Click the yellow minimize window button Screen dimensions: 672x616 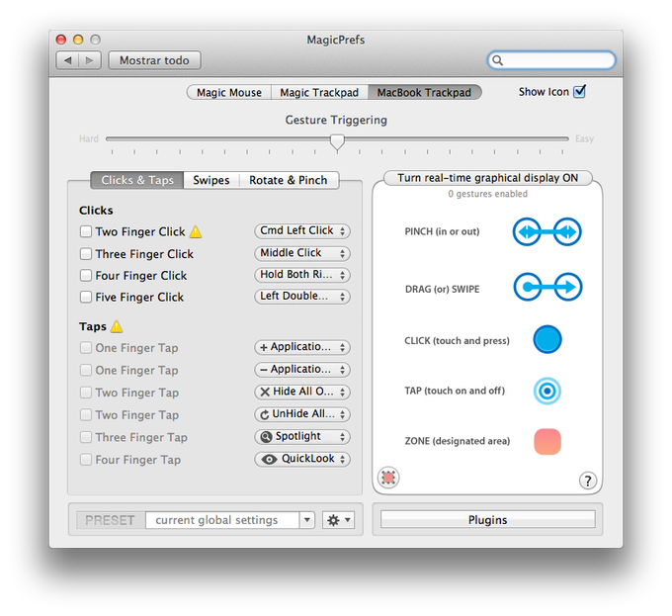coord(78,40)
